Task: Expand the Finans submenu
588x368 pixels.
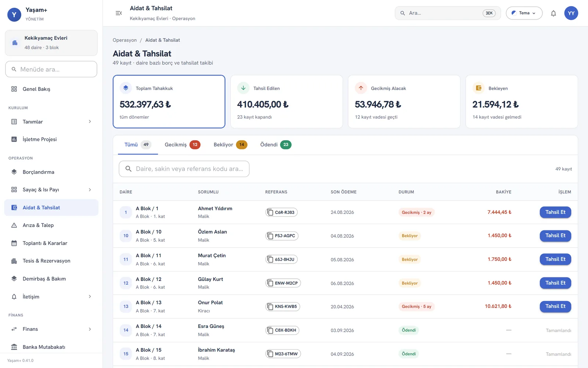Action: (51, 329)
